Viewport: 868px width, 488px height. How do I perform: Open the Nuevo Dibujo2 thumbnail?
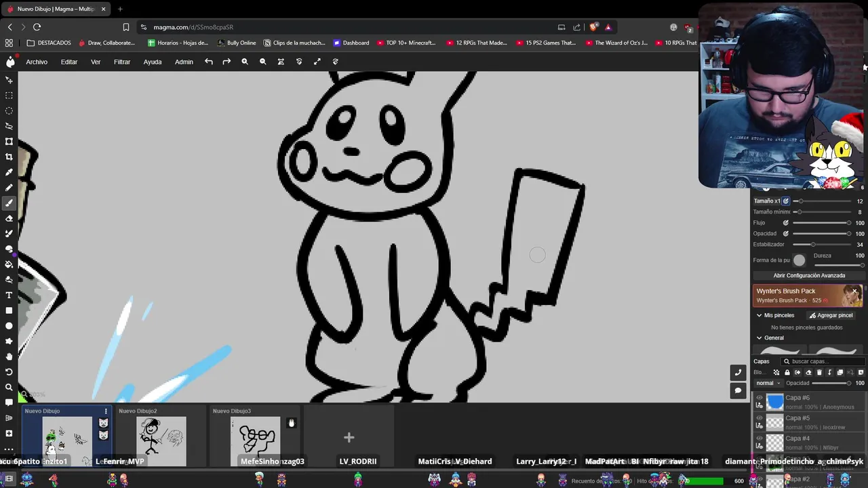click(x=161, y=441)
